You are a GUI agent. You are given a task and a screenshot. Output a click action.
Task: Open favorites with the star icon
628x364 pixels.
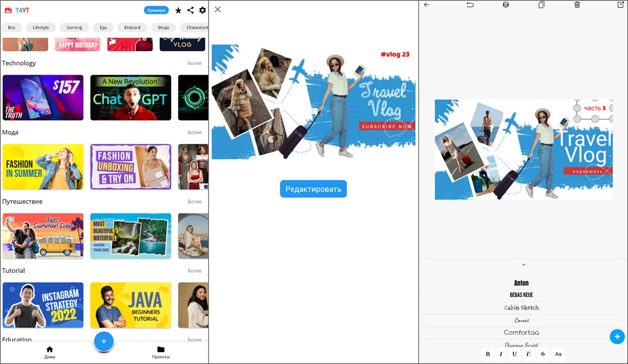(178, 10)
